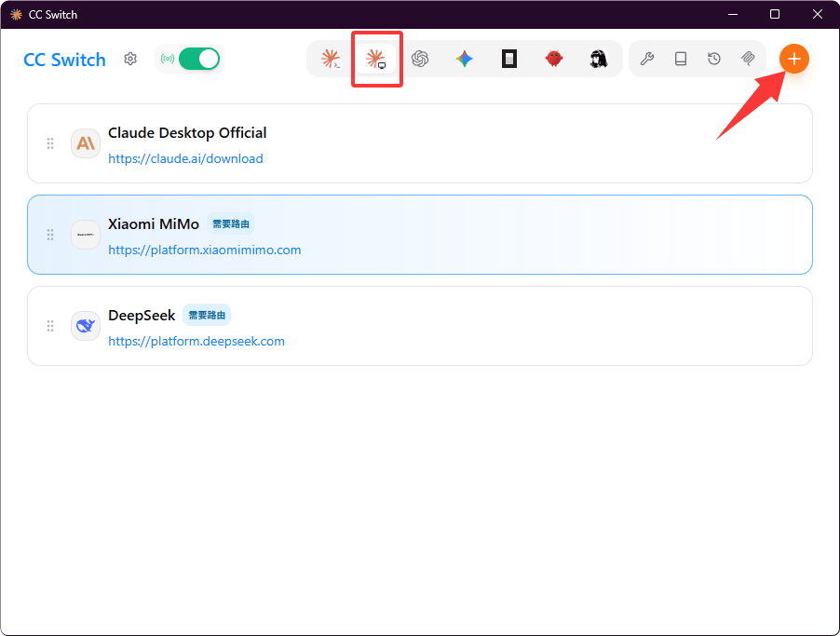Image resolution: width=840 pixels, height=636 pixels.
Task: Click the 需要路由 badge next to DeepSeek
Action: pos(207,315)
